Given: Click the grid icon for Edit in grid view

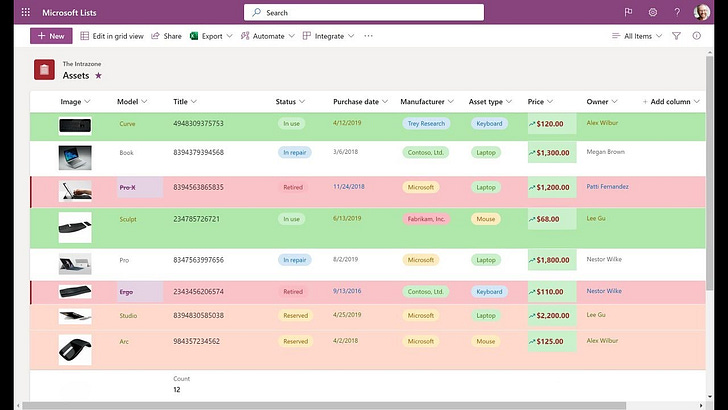Looking at the screenshot, I should pos(84,36).
